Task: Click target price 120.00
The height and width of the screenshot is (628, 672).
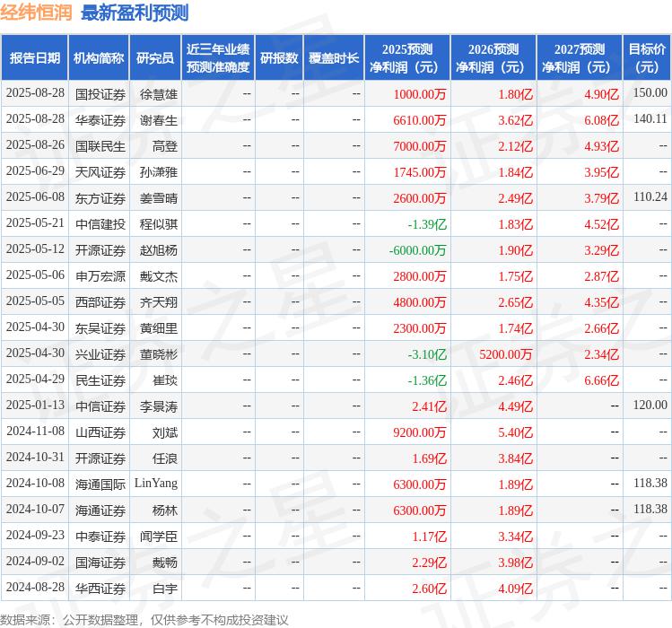Action: [650, 406]
